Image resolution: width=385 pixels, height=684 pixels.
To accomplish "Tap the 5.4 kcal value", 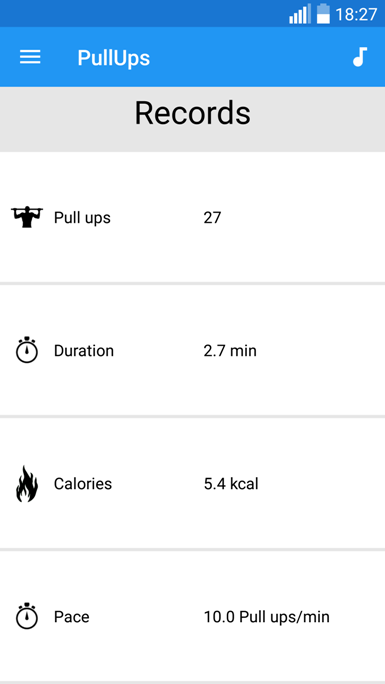I will coord(231,484).
